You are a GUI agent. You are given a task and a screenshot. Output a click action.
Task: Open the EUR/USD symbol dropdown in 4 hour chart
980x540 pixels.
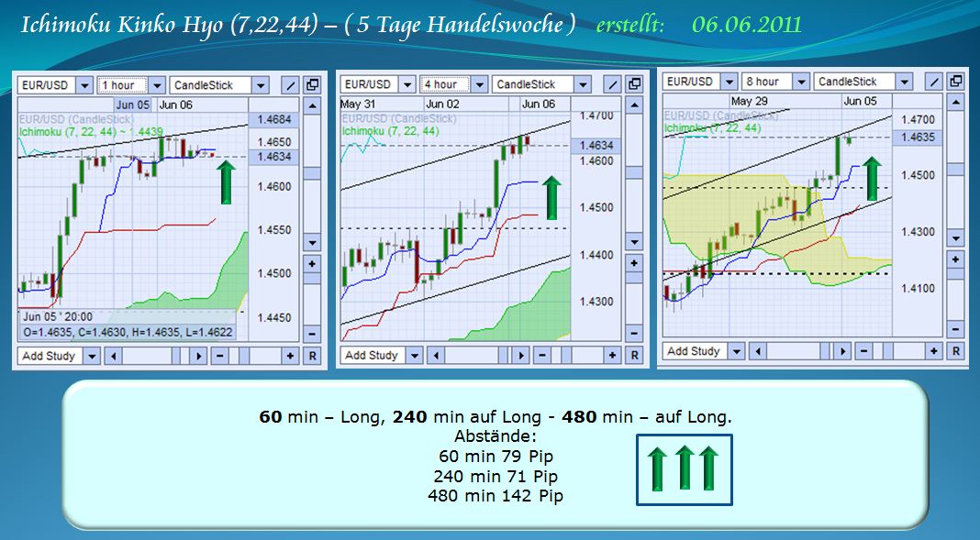(x=407, y=84)
